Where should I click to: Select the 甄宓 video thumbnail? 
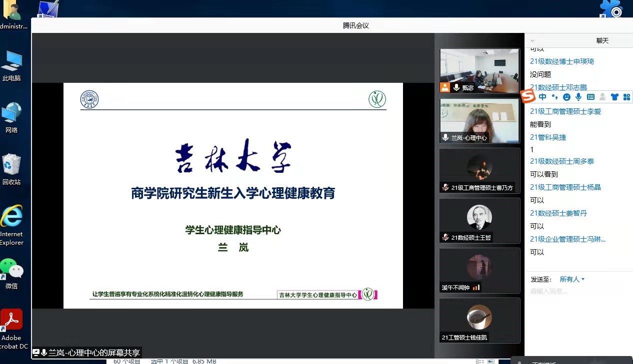[x=479, y=70]
